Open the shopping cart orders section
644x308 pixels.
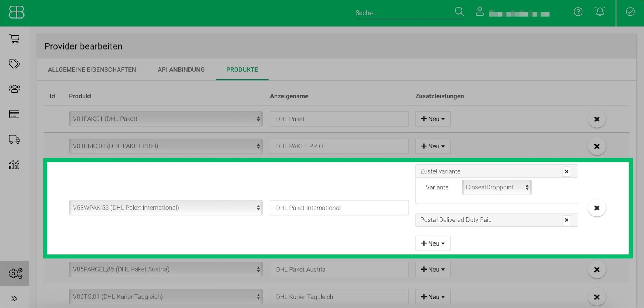point(14,39)
